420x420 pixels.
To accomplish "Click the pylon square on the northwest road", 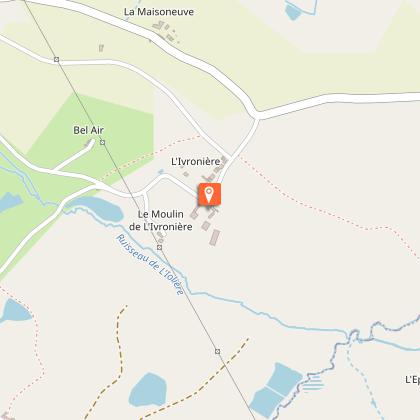I will [56, 60].
